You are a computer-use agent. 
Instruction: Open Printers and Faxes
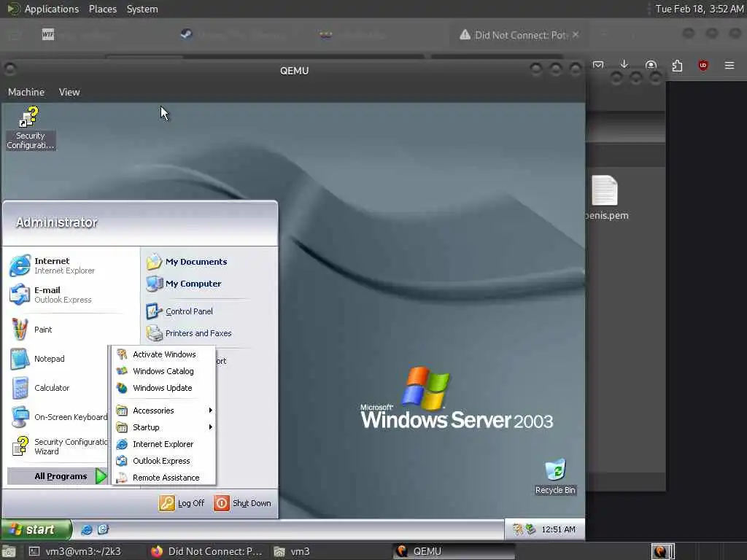[189, 332]
